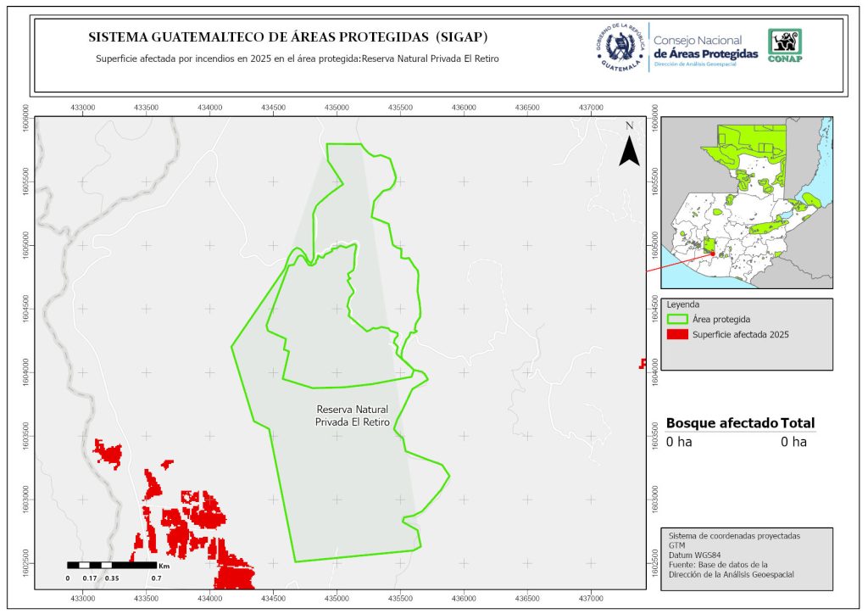The height and width of the screenshot is (614, 868).
Task: Click the Consejo Nacional de Áreas Protegidas text
Action: [705, 47]
